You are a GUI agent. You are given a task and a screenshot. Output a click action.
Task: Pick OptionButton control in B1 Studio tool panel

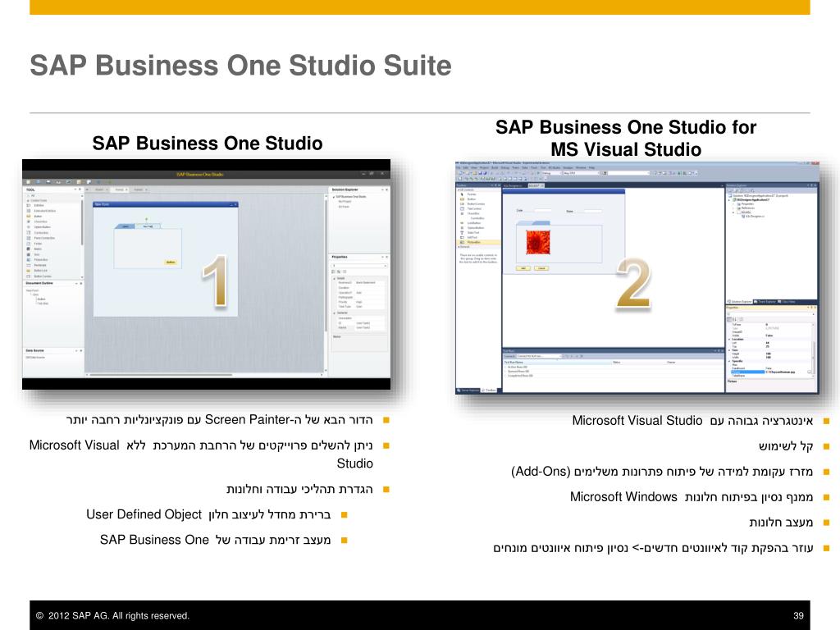(x=41, y=227)
